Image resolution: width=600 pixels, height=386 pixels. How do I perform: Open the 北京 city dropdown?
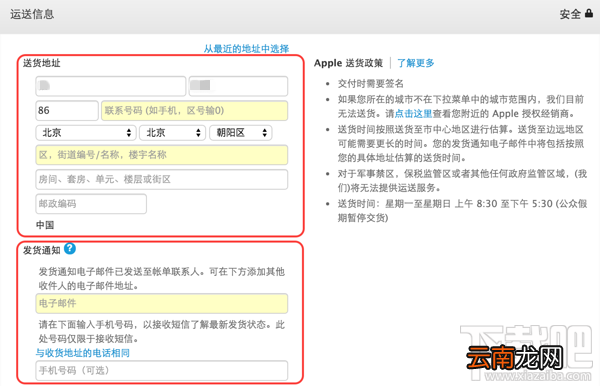pos(173,133)
